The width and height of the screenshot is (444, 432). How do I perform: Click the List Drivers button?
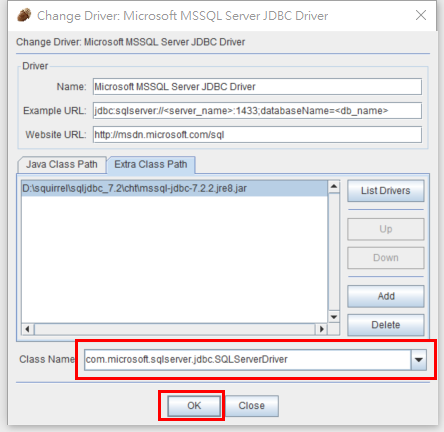pyautogui.click(x=386, y=191)
